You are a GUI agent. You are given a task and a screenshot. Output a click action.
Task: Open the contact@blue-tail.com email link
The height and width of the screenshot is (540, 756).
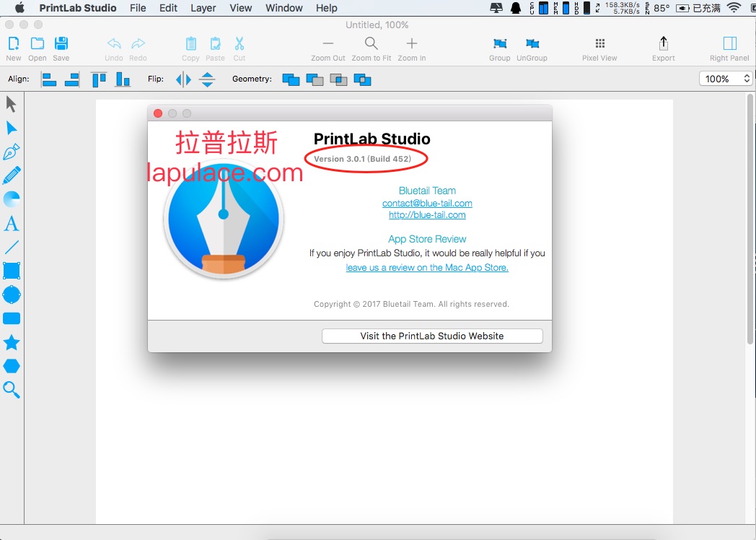pyautogui.click(x=427, y=203)
